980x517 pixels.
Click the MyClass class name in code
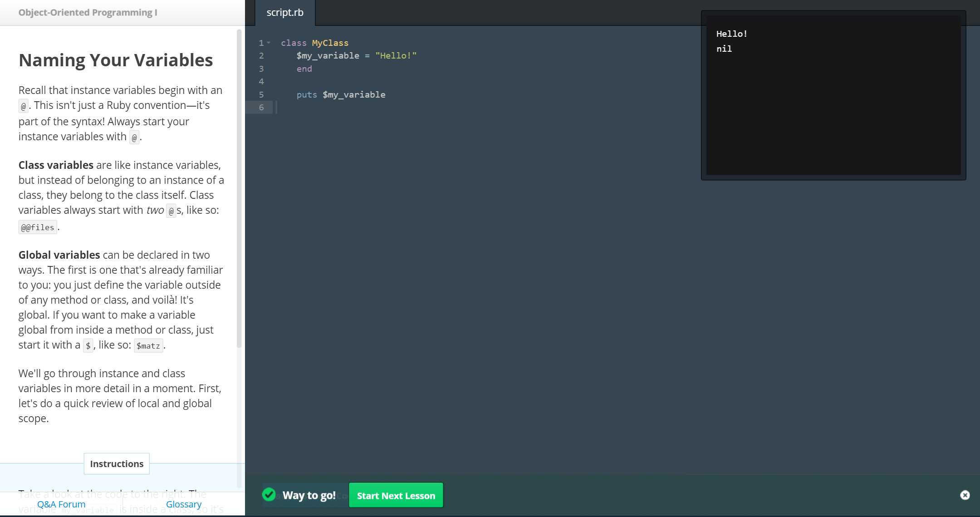tap(330, 43)
